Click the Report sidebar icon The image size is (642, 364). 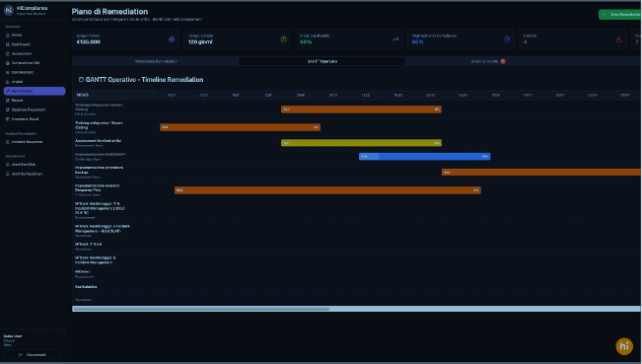point(7,100)
